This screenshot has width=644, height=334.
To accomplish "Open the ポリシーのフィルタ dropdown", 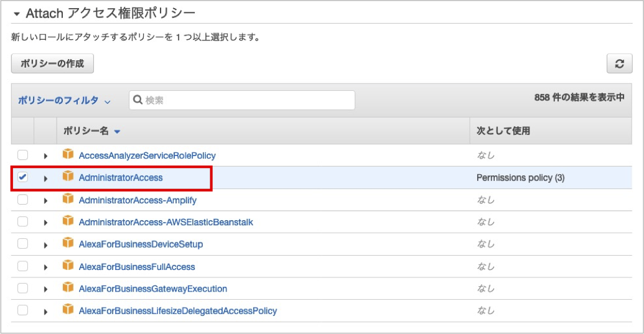I will (x=64, y=101).
